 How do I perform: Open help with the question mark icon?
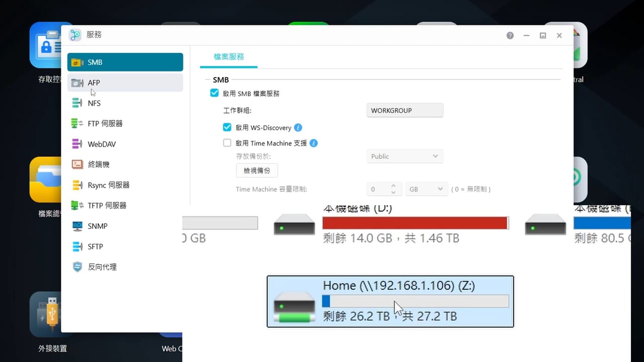coord(510,35)
